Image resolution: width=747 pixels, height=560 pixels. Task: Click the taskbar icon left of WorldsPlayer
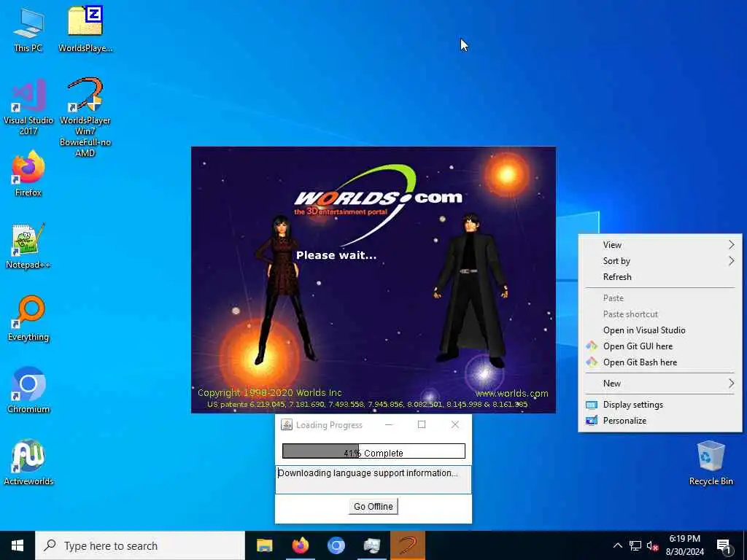point(371,545)
